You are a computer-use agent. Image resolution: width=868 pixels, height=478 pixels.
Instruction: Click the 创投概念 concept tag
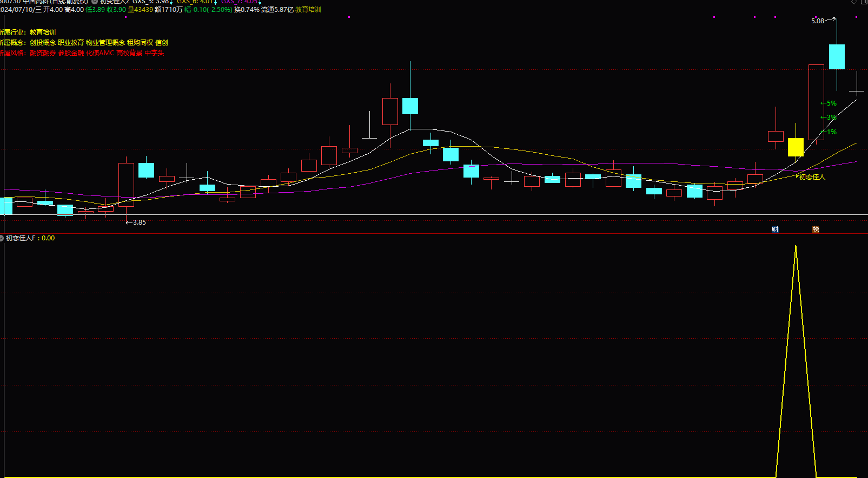pos(43,42)
